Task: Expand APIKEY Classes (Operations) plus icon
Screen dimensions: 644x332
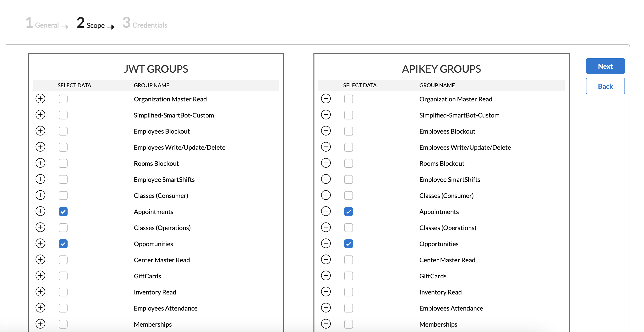Action: pos(326,227)
